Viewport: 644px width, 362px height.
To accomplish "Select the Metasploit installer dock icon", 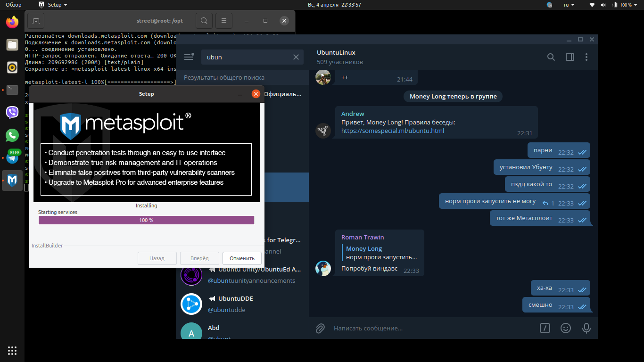I will (12, 180).
